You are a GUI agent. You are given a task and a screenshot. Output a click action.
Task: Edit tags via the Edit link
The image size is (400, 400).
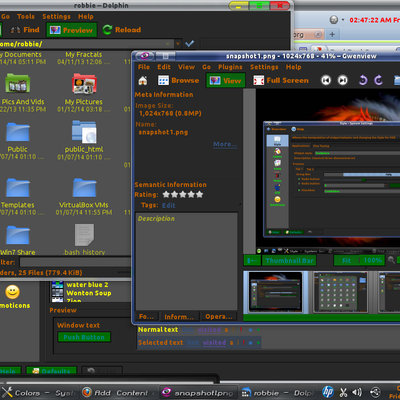[x=168, y=205]
